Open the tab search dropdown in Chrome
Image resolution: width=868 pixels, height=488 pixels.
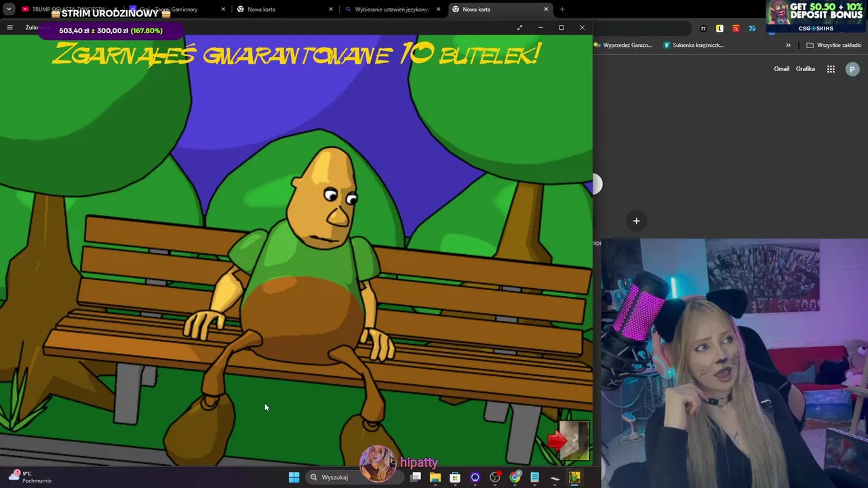tap(9, 9)
